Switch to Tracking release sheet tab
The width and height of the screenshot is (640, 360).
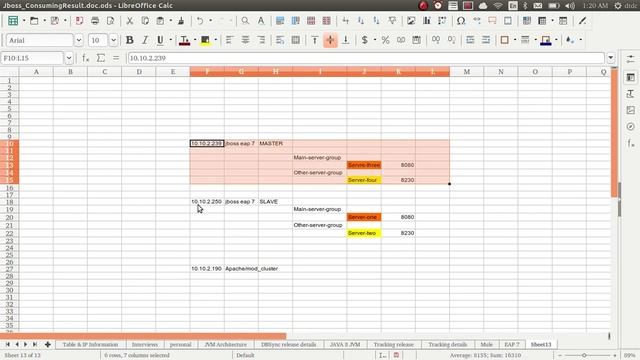393,344
